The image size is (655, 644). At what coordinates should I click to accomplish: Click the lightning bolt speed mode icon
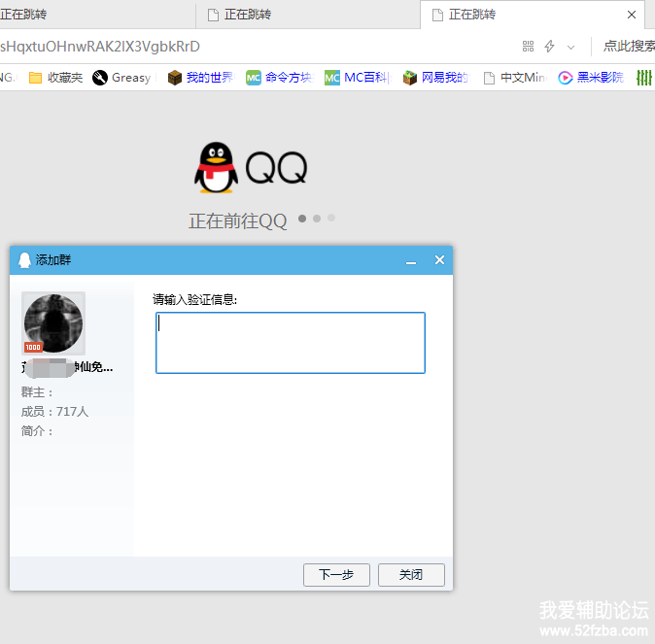pyautogui.click(x=550, y=46)
